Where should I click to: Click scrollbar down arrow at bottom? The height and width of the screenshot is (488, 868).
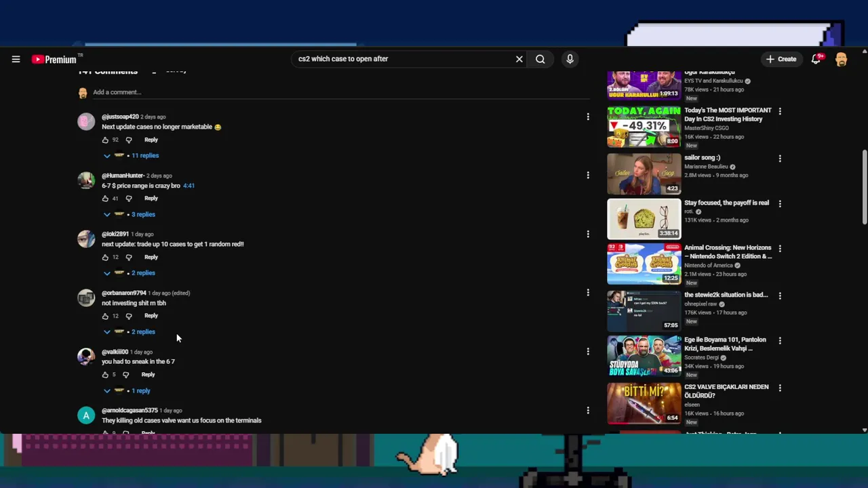(x=865, y=430)
